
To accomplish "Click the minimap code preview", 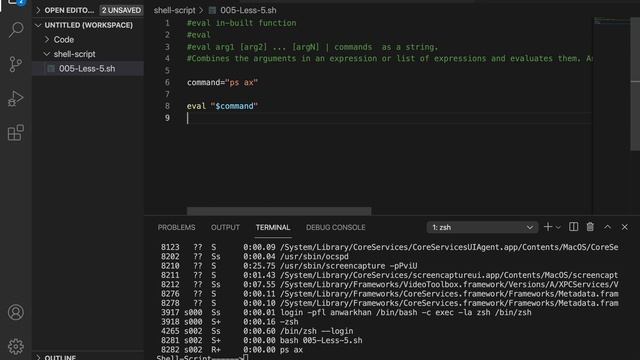I will click(x=611, y=20).
